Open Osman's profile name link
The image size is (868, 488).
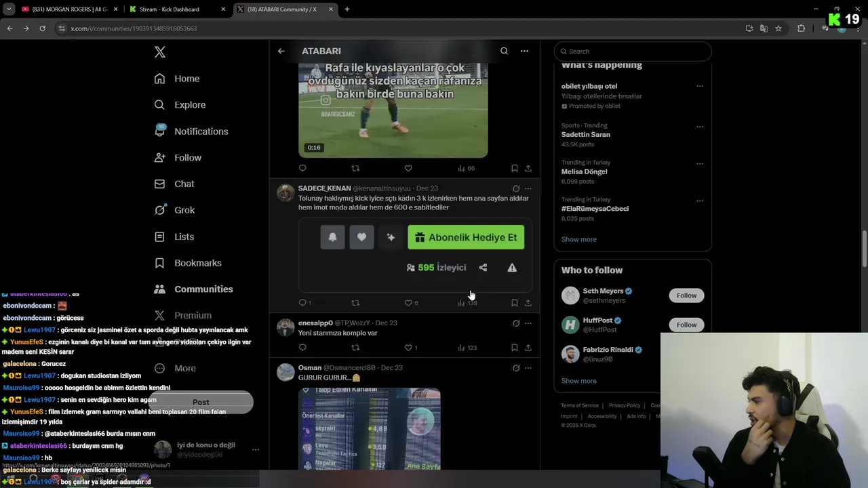coord(310,367)
